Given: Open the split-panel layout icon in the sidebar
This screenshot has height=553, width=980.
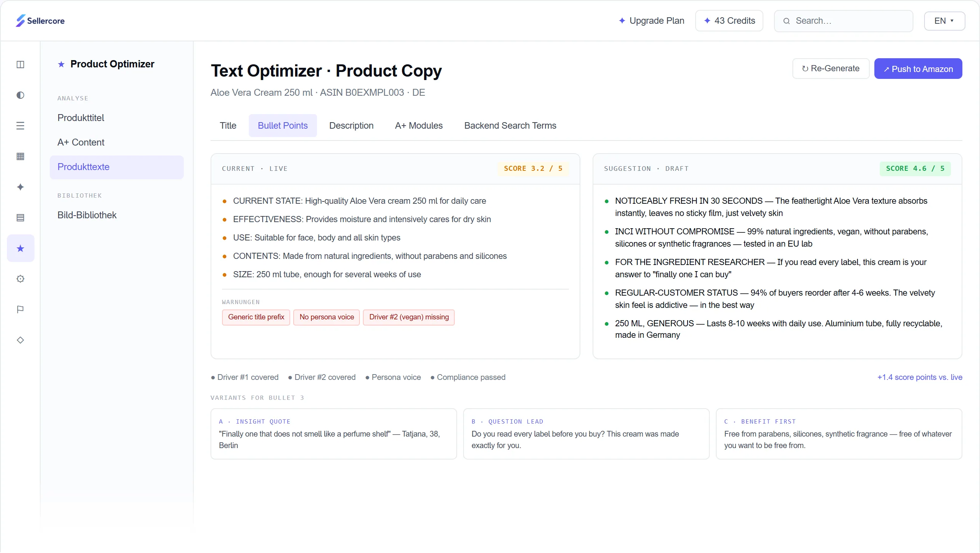Looking at the screenshot, I should pos(20,64).
